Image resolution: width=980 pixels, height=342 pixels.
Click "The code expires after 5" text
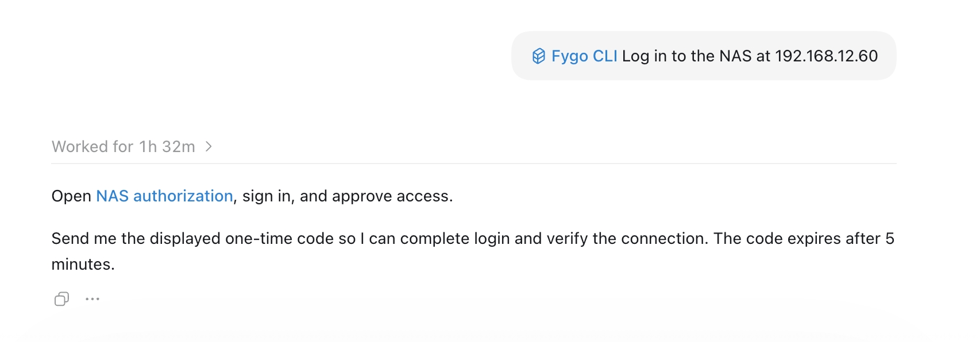[x=804, y=239]
